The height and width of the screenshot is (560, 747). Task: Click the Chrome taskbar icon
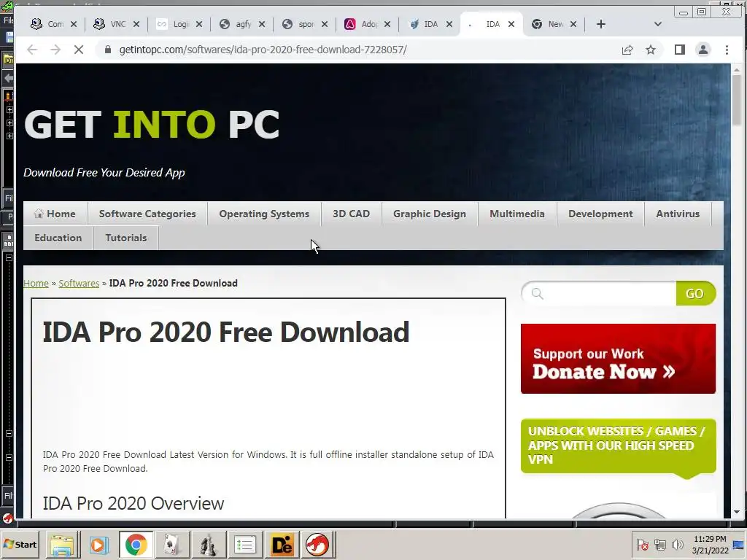[136, 545]
